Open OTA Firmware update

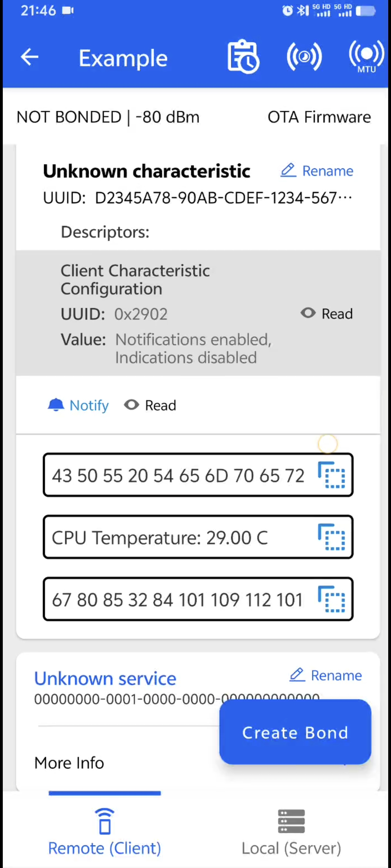319,117
